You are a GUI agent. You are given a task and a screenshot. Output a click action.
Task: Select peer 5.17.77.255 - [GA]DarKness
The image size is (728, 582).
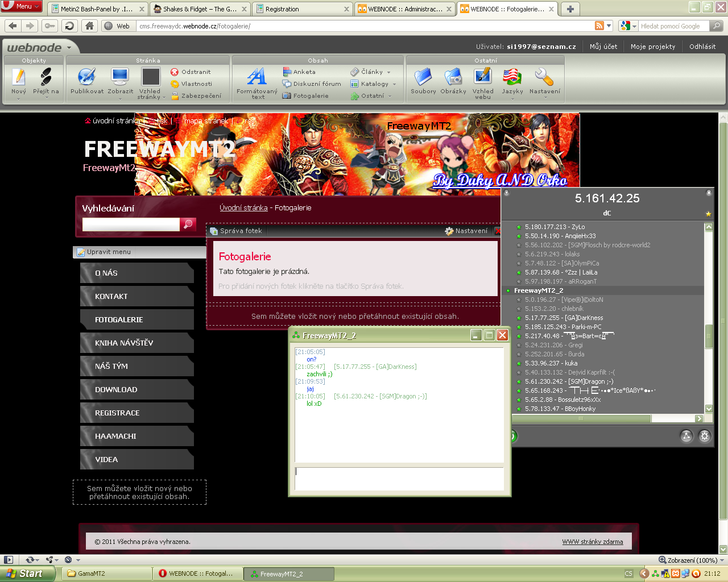[x=564, y=318]
